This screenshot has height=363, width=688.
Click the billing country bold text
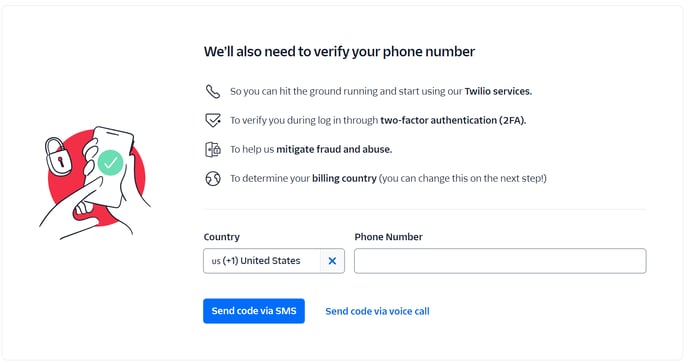[344, 179]
